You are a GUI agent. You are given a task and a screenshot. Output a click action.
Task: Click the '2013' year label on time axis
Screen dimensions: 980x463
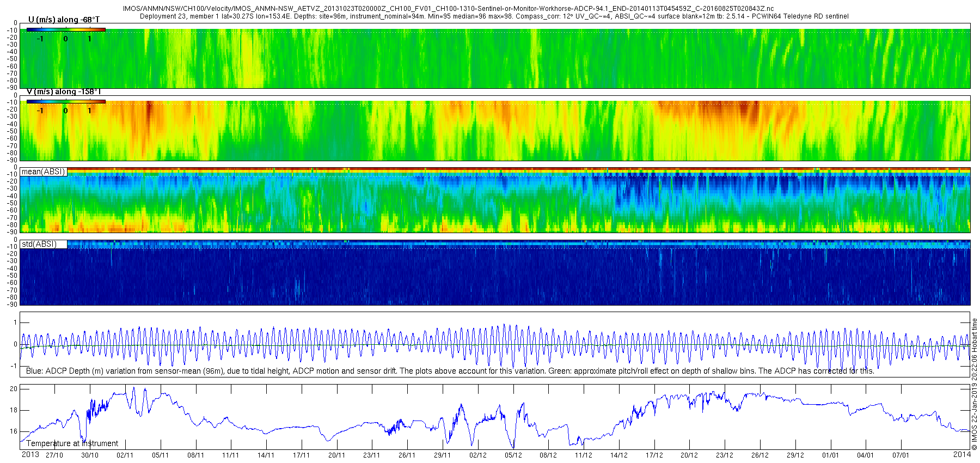[x=30, y=454]
